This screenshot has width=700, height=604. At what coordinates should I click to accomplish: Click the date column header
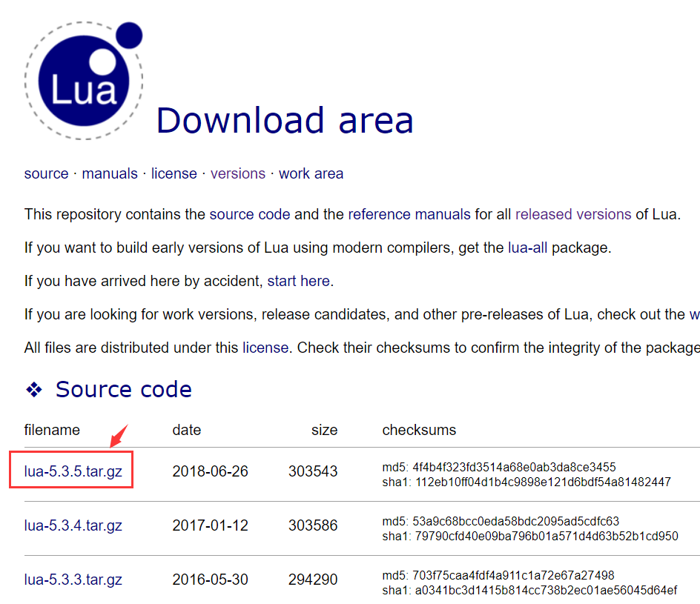187,430
